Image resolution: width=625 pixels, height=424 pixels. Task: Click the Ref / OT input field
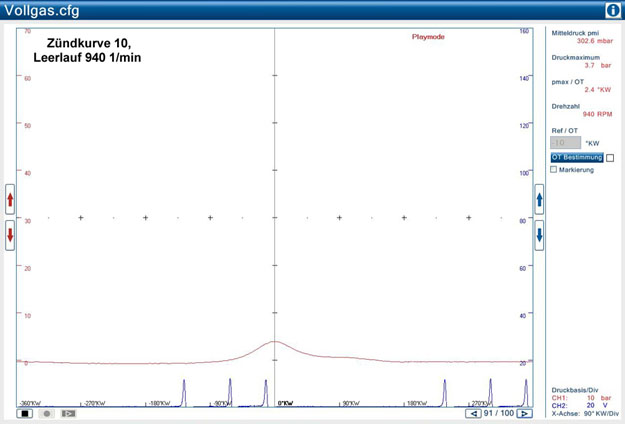[565, 143]
